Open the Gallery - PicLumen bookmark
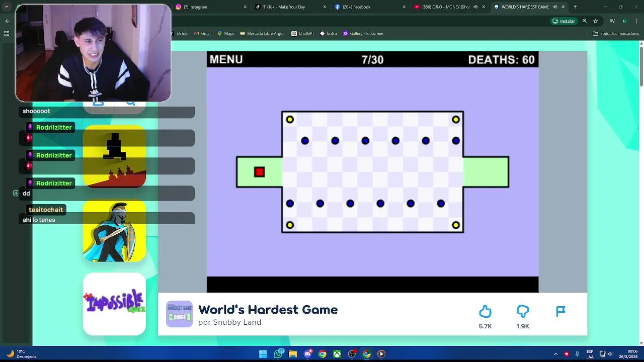 (x=363, y=34)
